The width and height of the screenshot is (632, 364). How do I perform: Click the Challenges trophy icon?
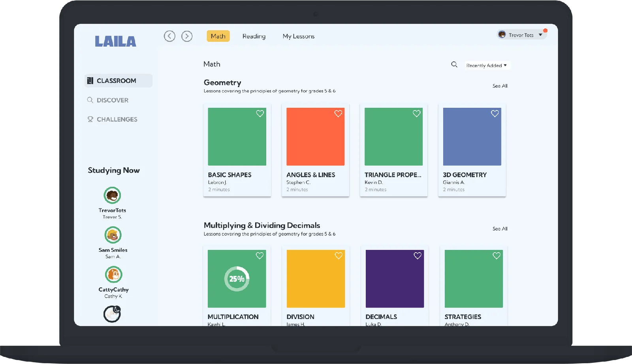pos(90,119)
